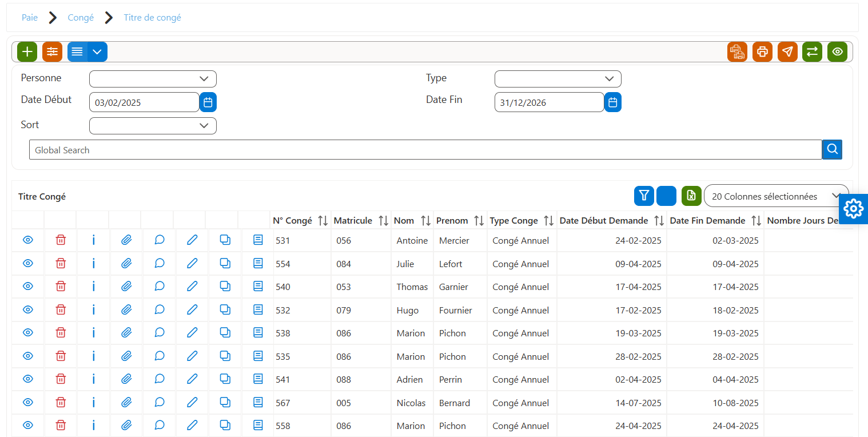Click the orange send paper-plane icon
868x437 pixels.
[787, 51]
